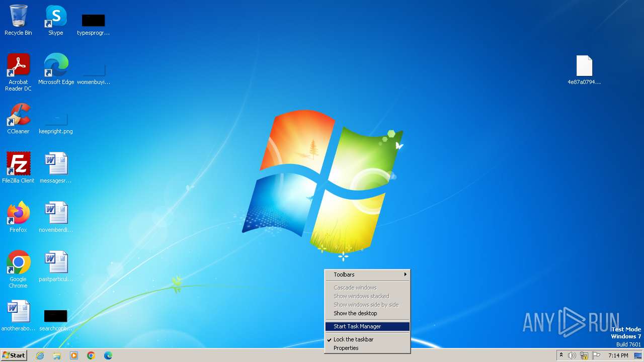Select the messagesr... Word document

pos(56,168)
